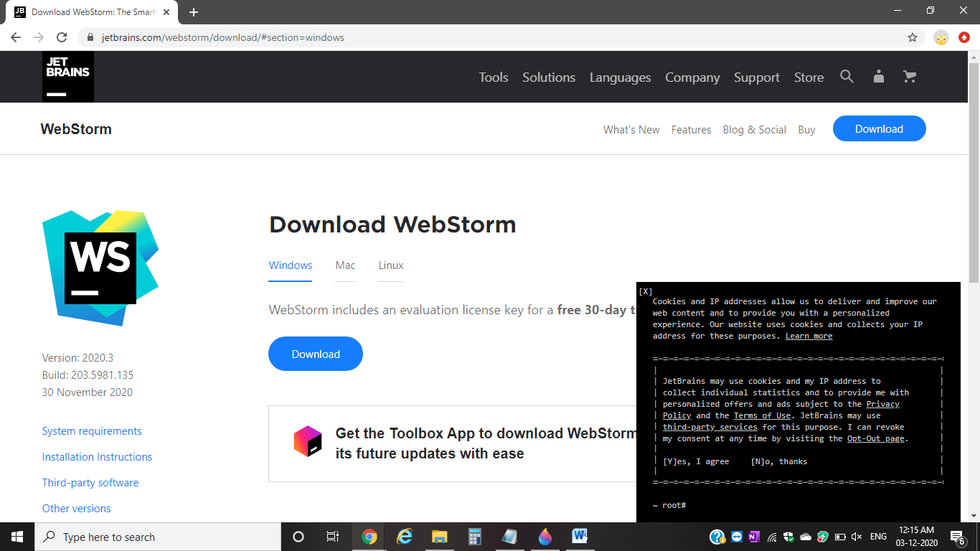Select the Windows tab

click(291, 265)
